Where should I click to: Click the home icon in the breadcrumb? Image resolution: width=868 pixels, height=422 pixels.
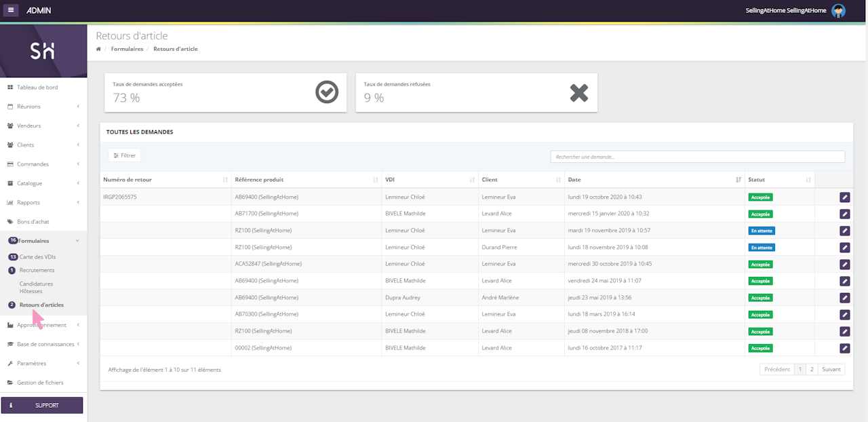(99, 49)
